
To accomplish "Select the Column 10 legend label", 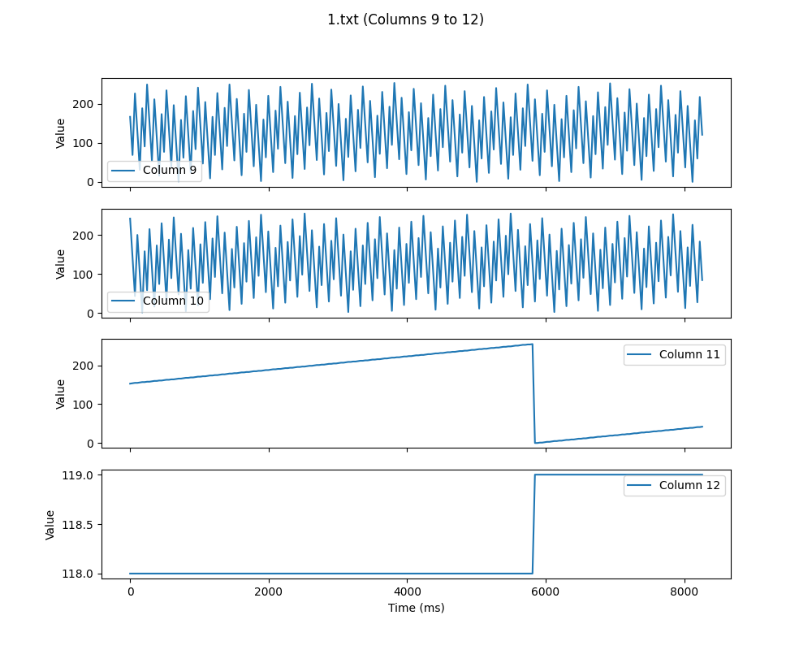I will (173, 301).
